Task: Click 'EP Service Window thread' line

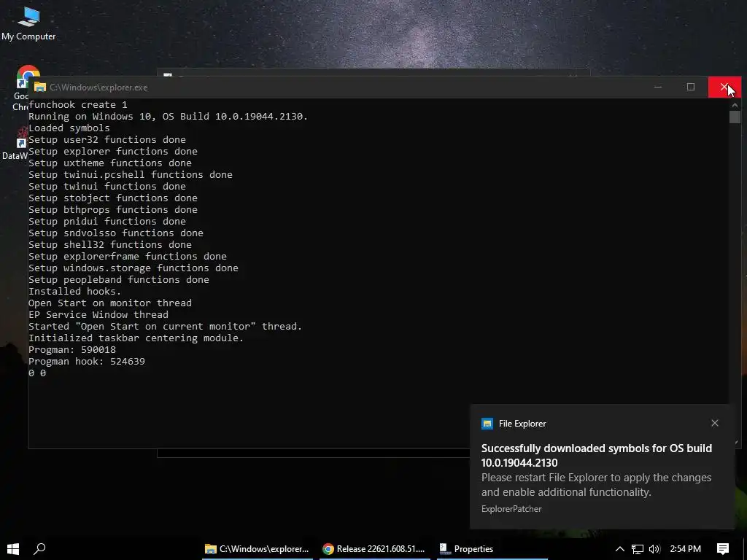Action: click(x=98, y=315)
